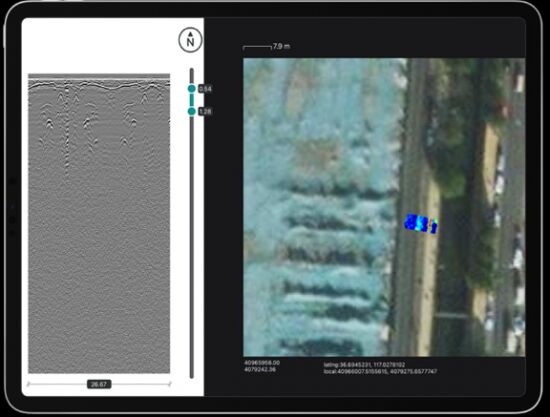Screen dimensions: 550x417
Task: Click the upper depth value label
Action: [x=205, y=89]
